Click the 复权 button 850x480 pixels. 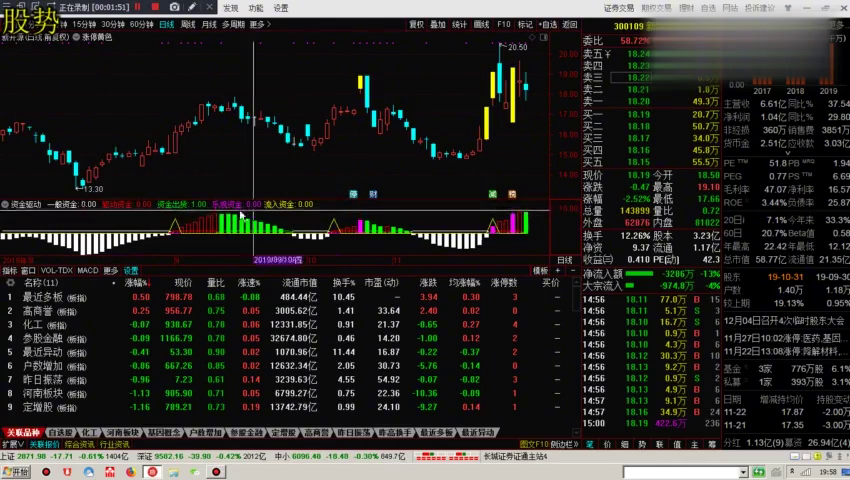tap(416, 24)
